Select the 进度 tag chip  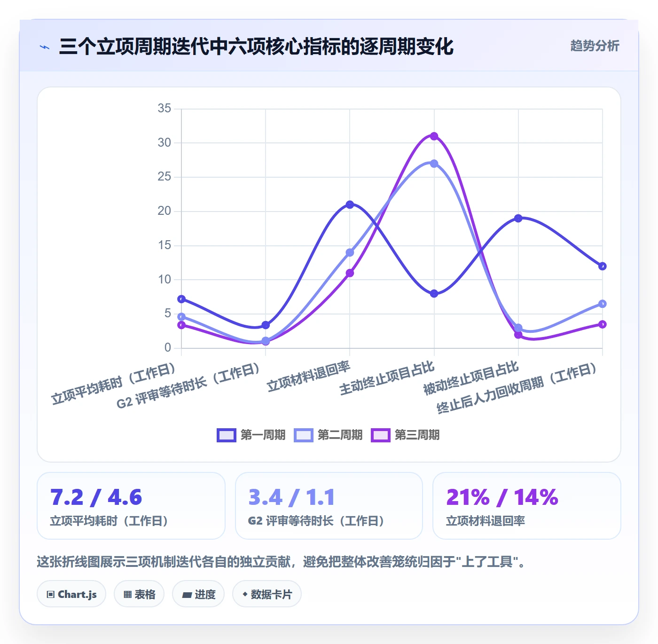pyautogui.click(x=198, y=594)
